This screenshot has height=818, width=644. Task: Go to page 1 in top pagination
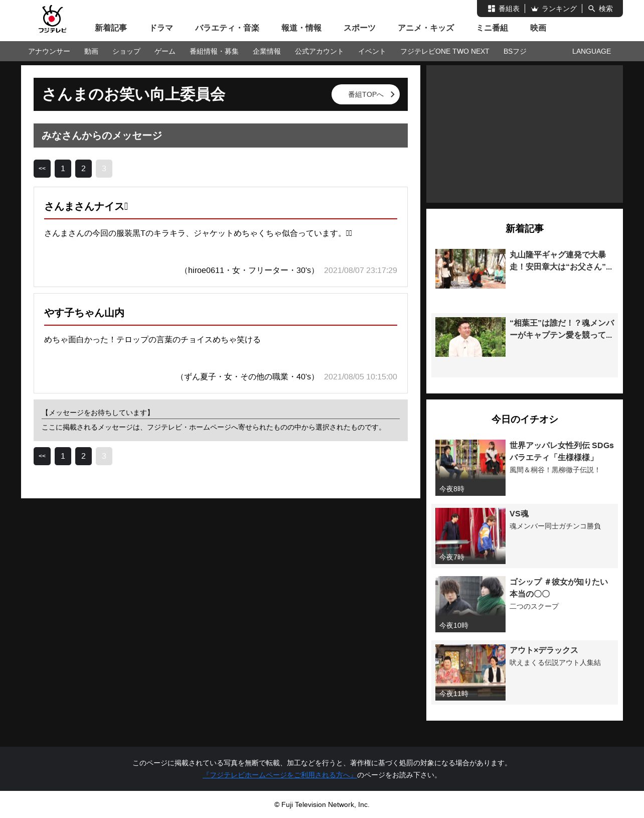63,169
